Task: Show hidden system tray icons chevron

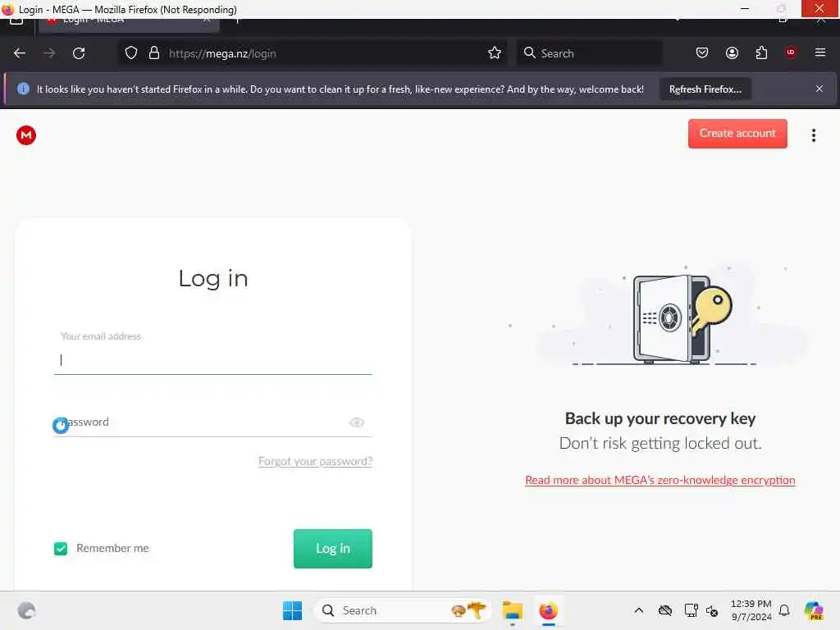Action: pyautogui.click(x=638, y=610)
